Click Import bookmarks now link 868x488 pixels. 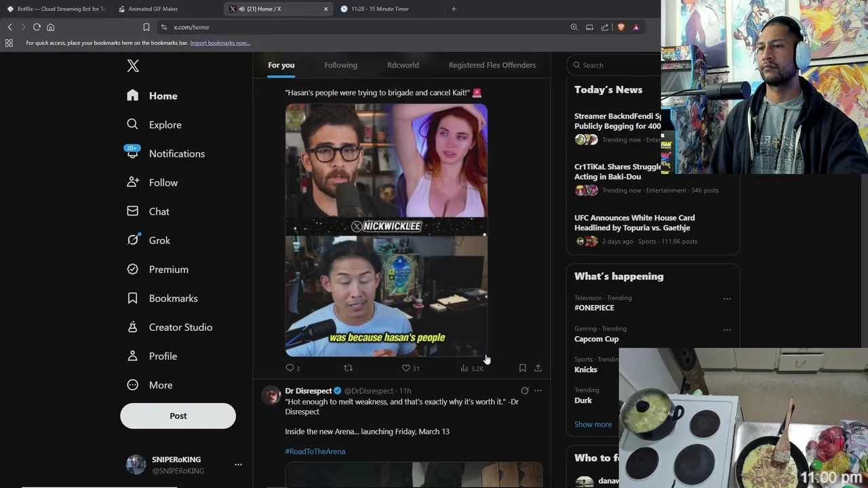pos(220,43)
